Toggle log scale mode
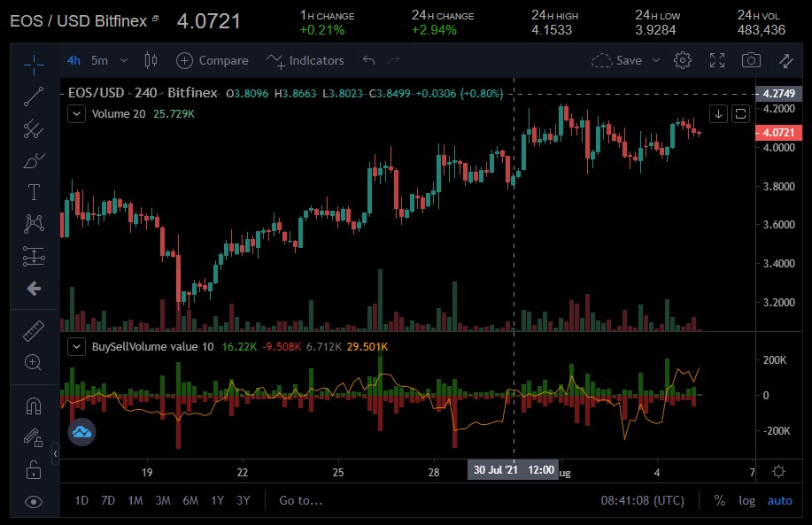Screen dimensions: 812x525 [x=746, y=501]
